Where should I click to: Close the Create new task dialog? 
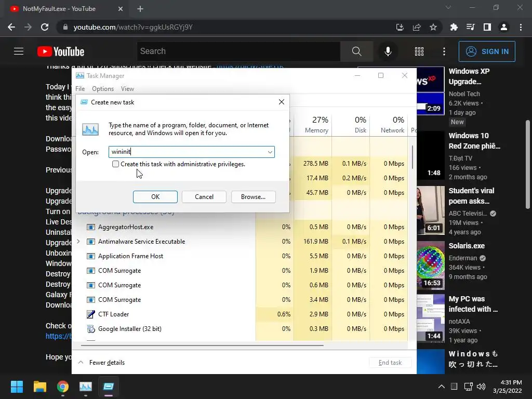[281, 102]
